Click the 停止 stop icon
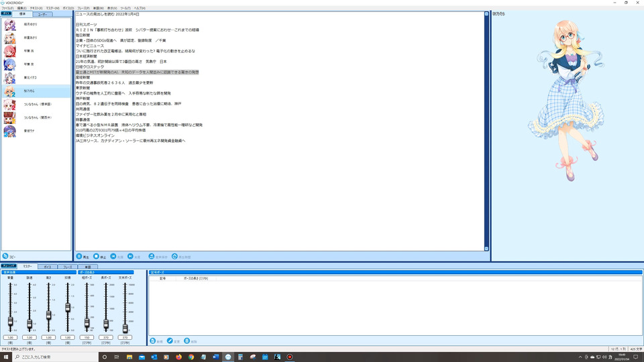The height and width of the screenshot is (362, 644). click(96, 256)
